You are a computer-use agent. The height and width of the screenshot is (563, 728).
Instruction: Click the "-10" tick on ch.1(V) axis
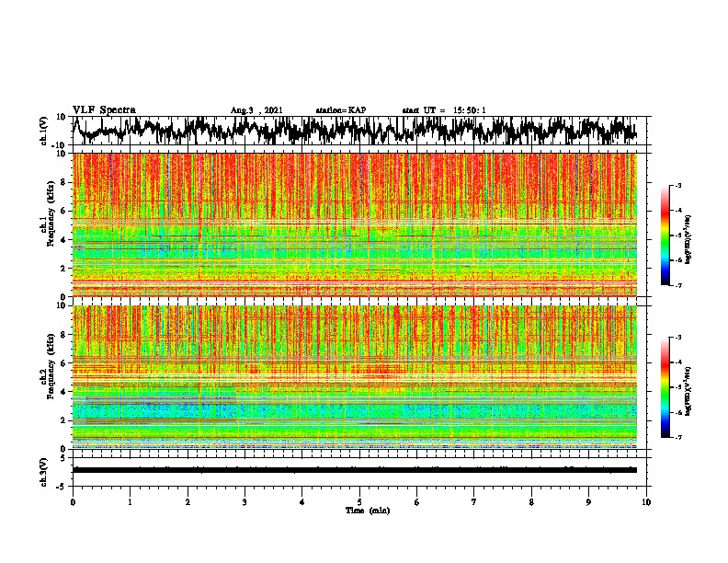pos(60,145)
